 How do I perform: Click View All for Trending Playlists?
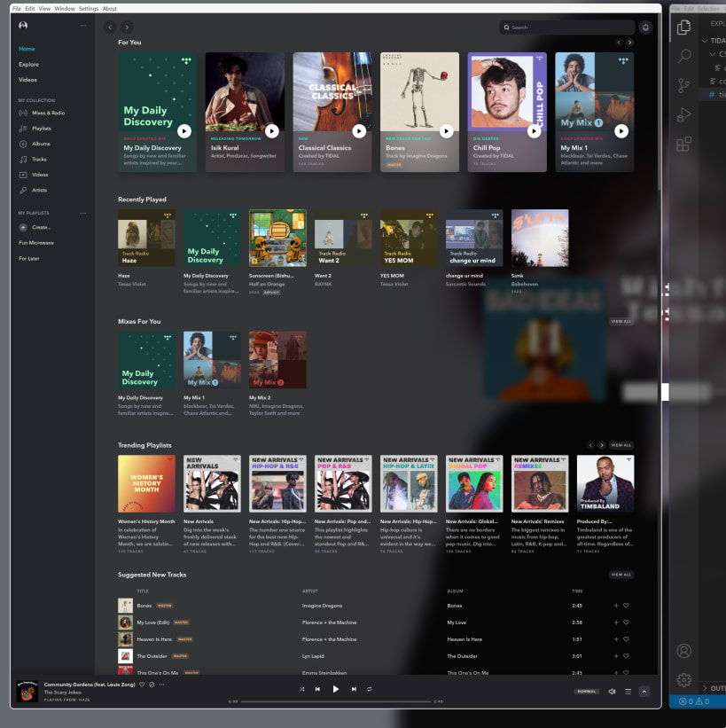pos(621,445)
